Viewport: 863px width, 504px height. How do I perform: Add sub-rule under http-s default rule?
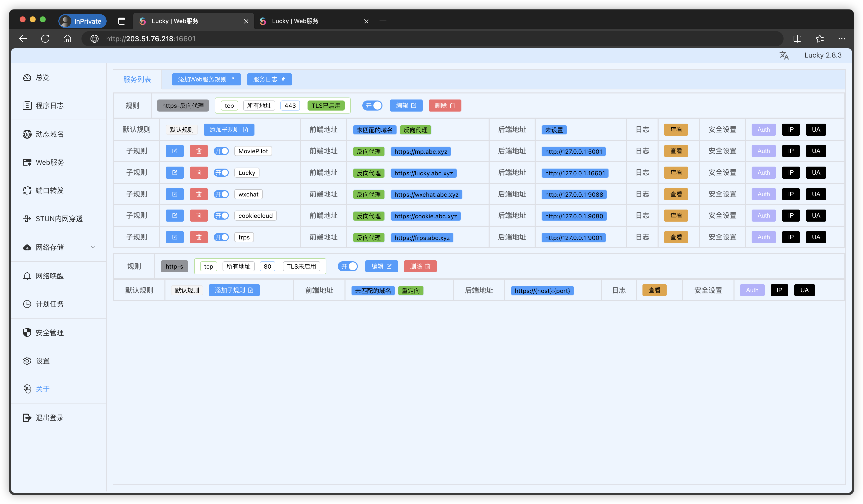[234, 290]
